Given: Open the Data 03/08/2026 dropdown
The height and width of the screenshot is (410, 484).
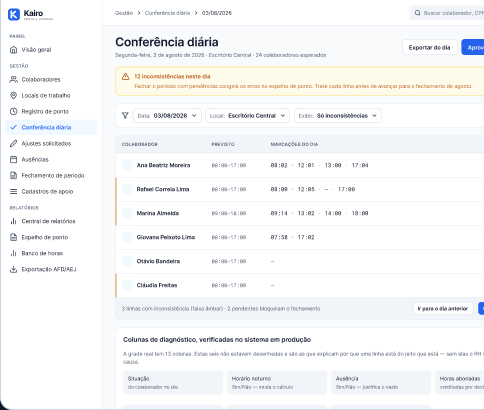Looking at the screenshot, I should pos(167,116).
